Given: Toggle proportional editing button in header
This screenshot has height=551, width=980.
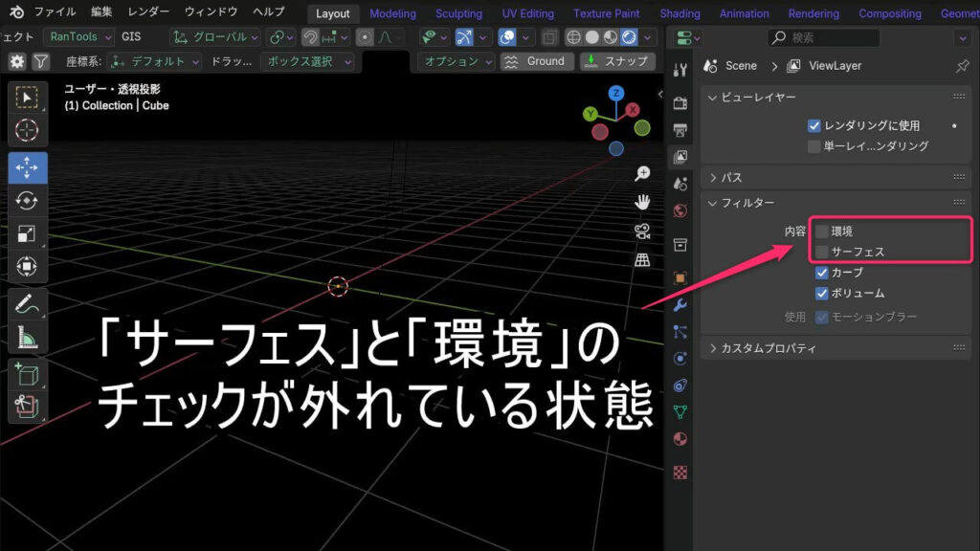Looking at the screenshot, I should click(365, 37).
